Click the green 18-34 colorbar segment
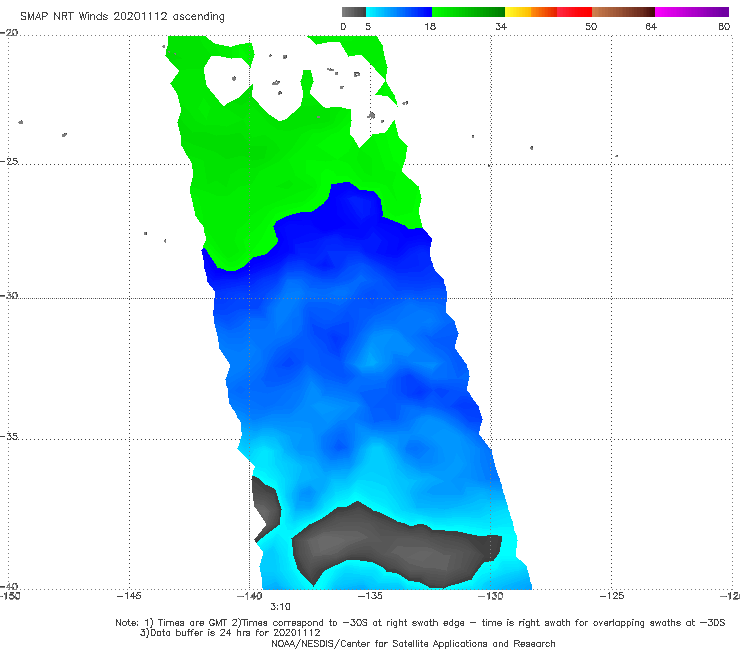The height and width of the screenshot is (650, 740). pyautogui.click(x=468, y=12)
